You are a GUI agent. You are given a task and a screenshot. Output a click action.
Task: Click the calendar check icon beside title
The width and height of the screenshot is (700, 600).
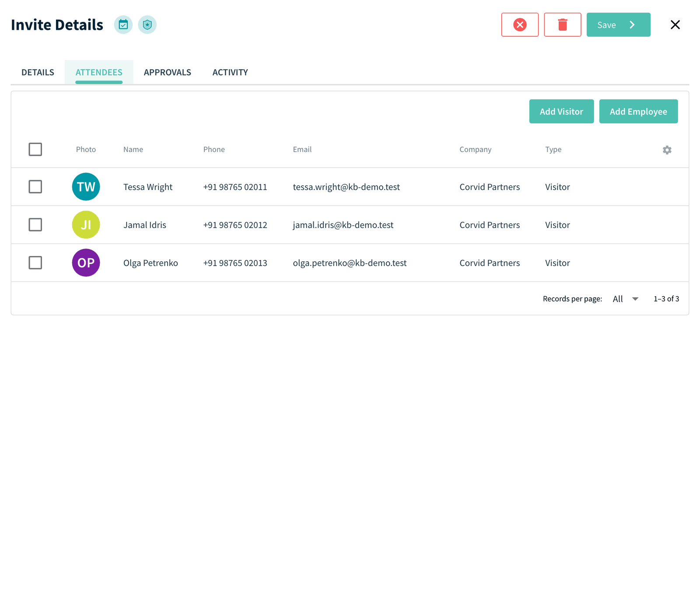click(x=123, y=25)
